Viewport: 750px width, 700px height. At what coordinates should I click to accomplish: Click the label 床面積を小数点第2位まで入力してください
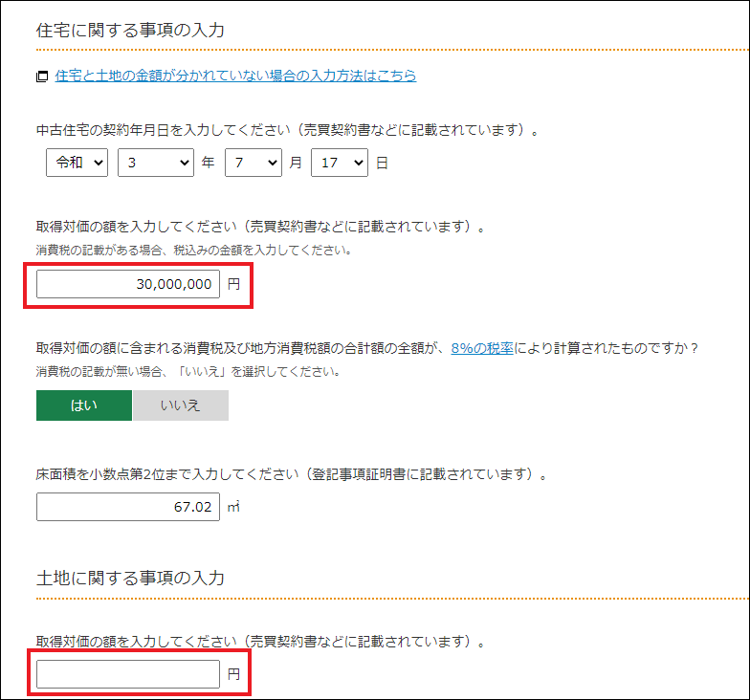tap(167, 474)
